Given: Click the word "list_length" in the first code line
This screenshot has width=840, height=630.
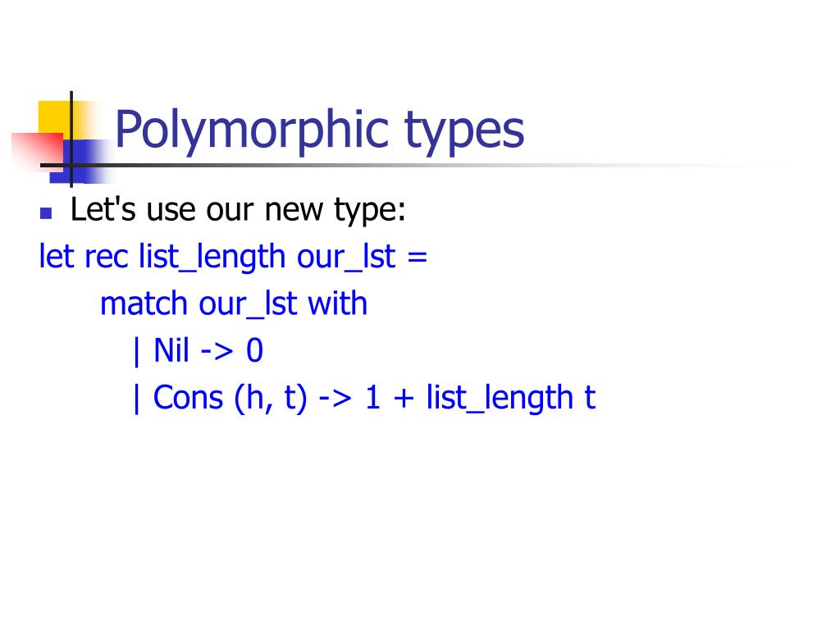Looking at the screenshot, I should click(x=212, y=257).
